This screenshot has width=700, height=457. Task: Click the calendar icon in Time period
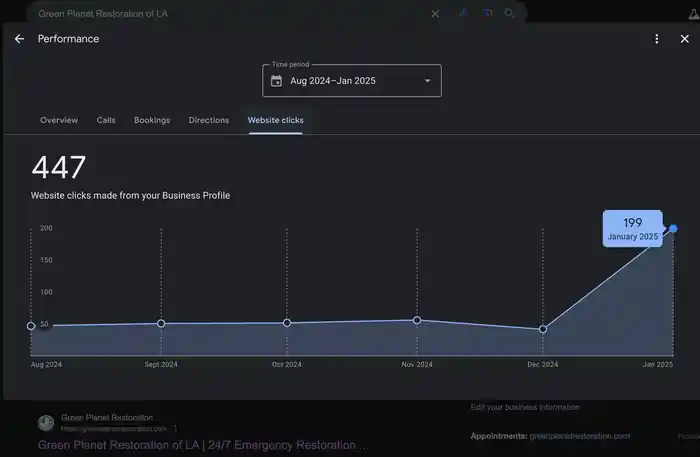click(276, 81)
